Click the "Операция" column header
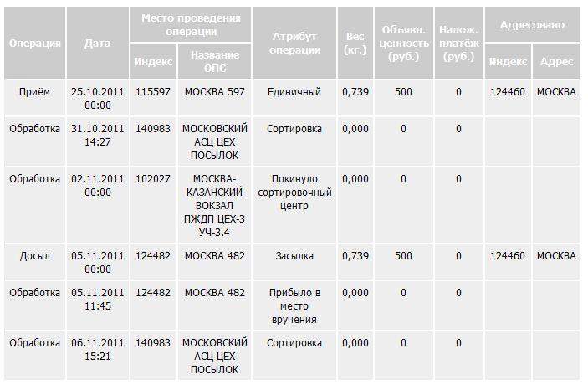This screenshot has height=385, width=588. pos(34,43)
